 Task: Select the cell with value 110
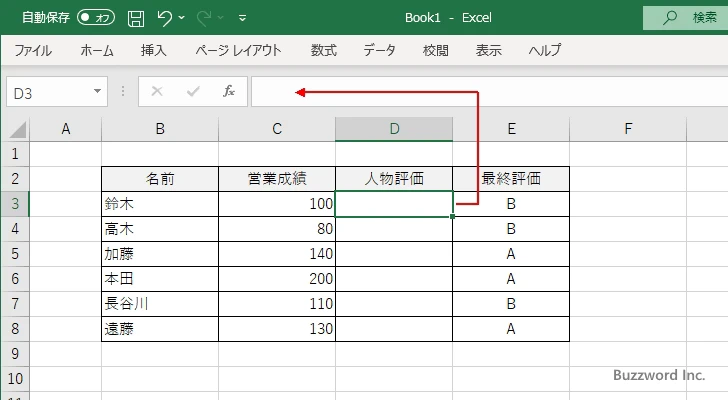277,304
